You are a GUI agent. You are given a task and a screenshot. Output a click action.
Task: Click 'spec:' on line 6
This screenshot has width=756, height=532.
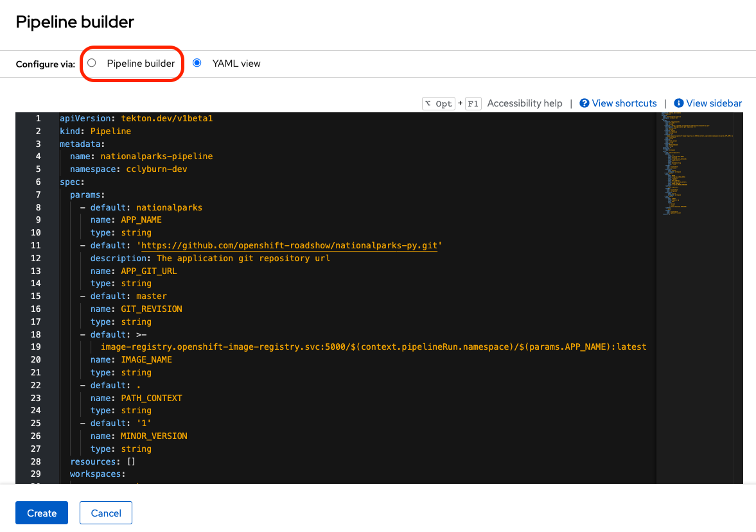[73, 182]
